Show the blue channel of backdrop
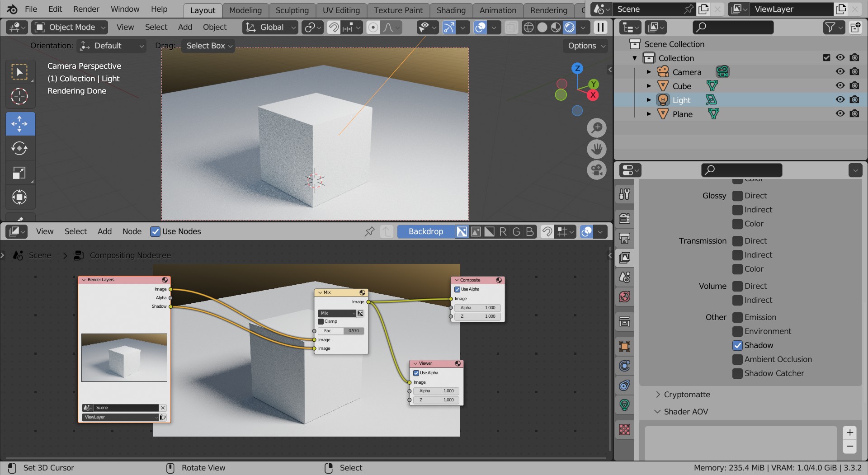The image size is (868, 475). coord(530,231)
